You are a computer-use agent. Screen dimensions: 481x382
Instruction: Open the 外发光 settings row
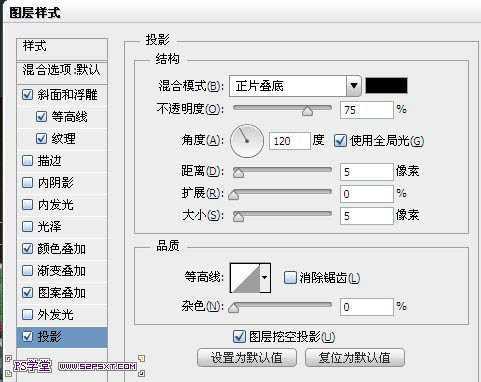[x=62, y=315]
